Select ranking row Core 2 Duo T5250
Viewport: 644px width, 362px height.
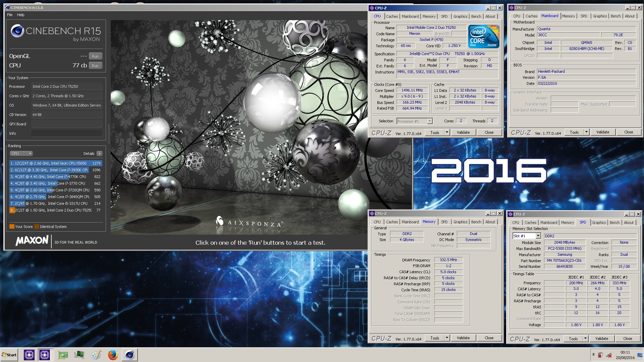[56, 210]
